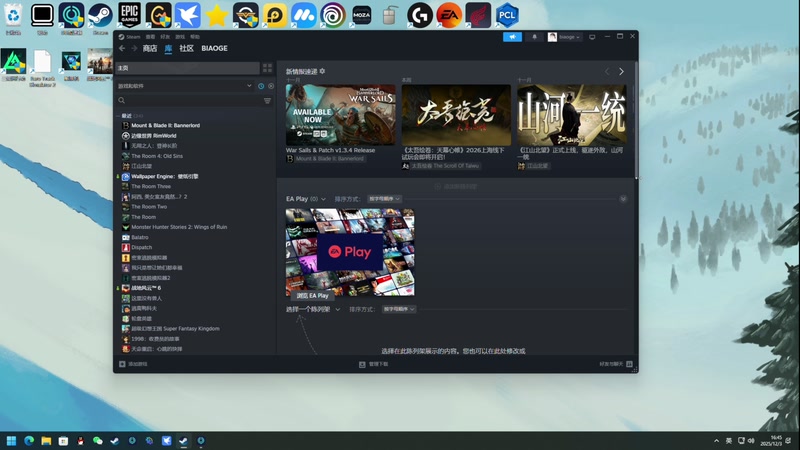Image resolution: width=800 pixels, height=450 pixels.
Task: Click the search magnifier icon in game list
Action: click(x=121, y=101)
